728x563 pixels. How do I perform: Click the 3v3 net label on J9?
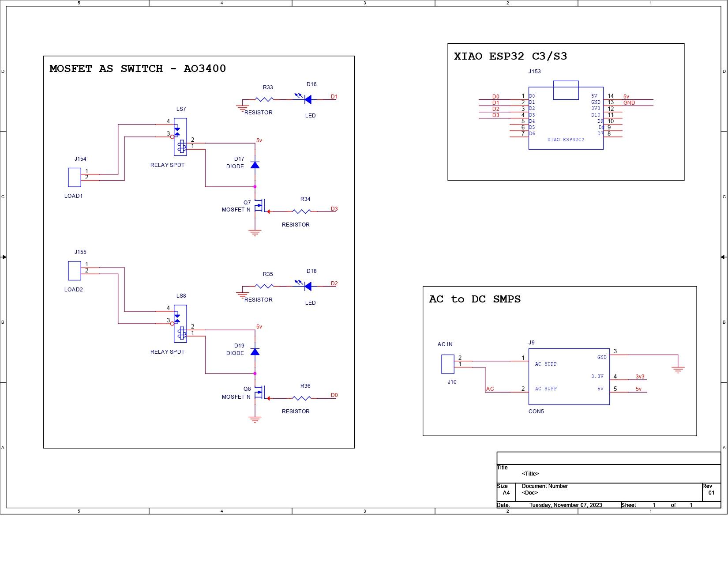coord(640,377)
